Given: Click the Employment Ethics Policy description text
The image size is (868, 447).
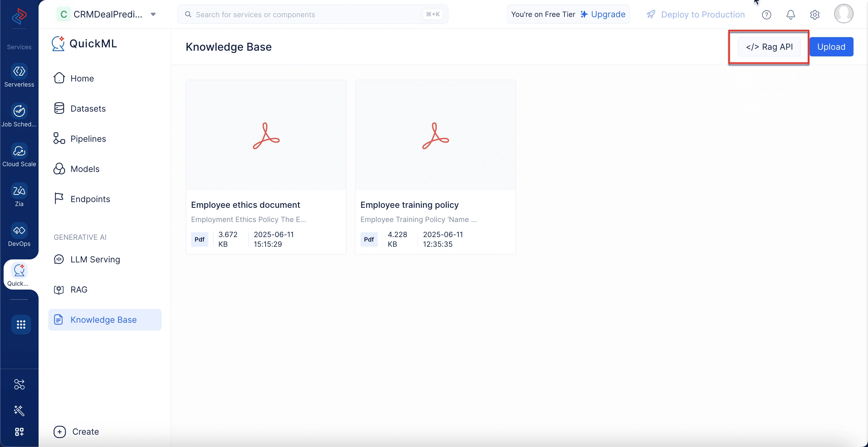Looking at the screenshot, I should point(248,220).
